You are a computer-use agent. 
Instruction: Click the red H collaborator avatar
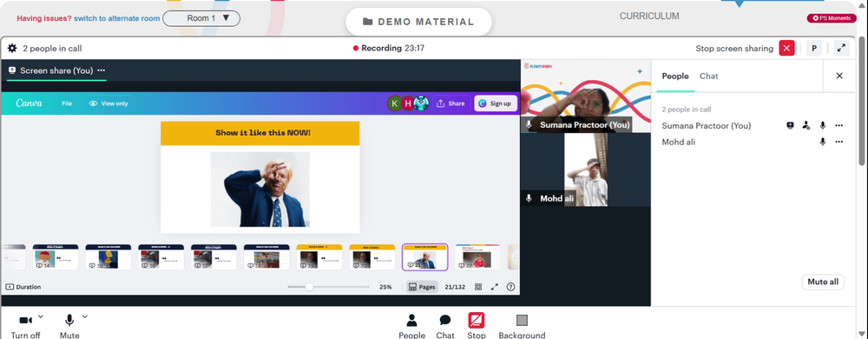(x=408, y=103)
